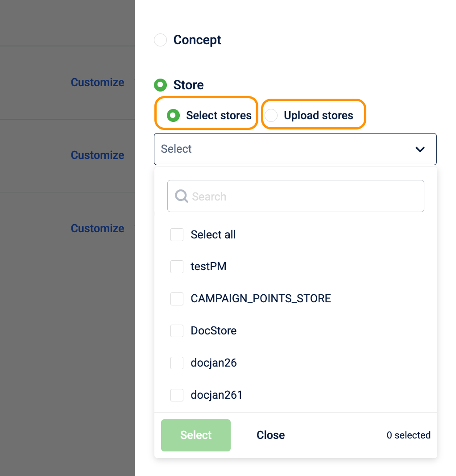Open the second Customize link

97,155
